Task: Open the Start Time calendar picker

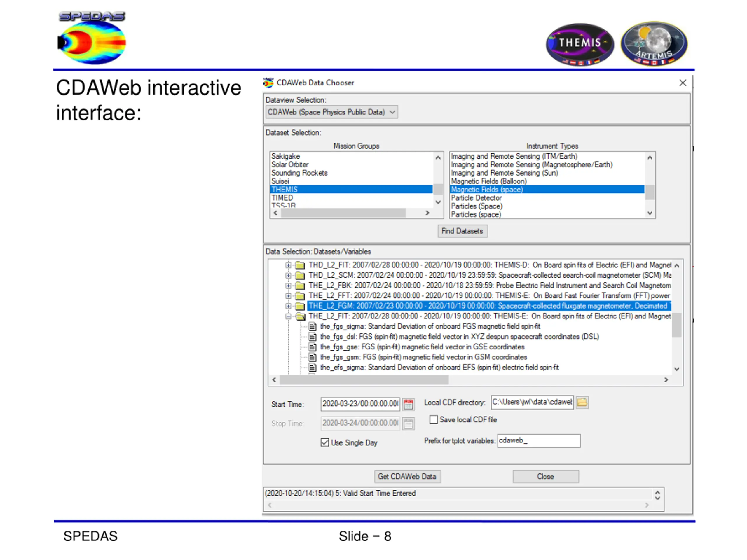Action: [x=408, y=404]
